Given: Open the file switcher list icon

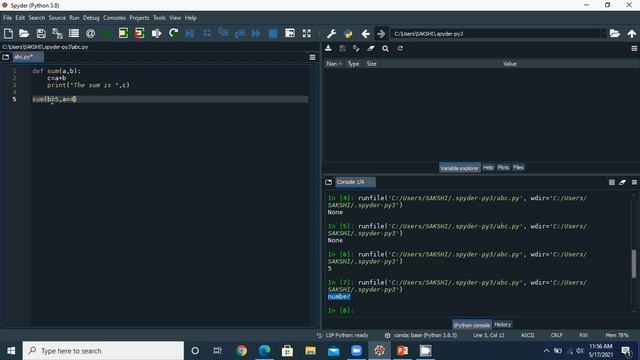Looking at the screenshot, I should (74, 33).
